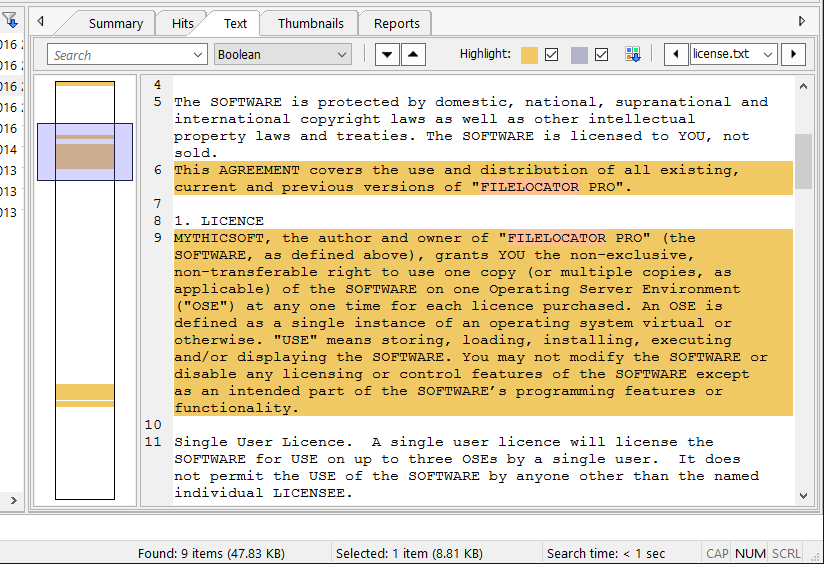Click 'Selected: 1 item' status entry
This screenshot has width=824, height=564.
[409, 553]
